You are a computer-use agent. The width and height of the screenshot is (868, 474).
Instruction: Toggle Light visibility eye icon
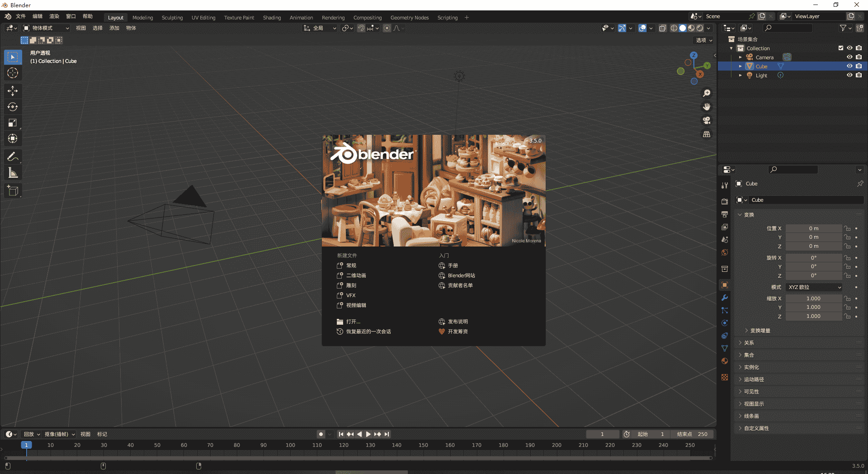[849, 75]
